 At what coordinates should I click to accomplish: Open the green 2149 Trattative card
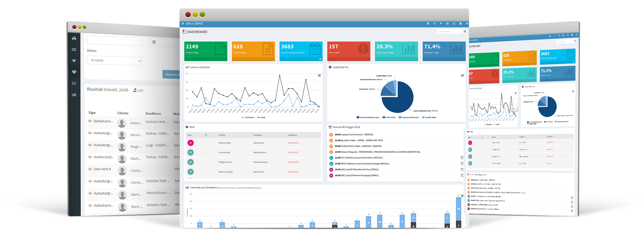206,51
